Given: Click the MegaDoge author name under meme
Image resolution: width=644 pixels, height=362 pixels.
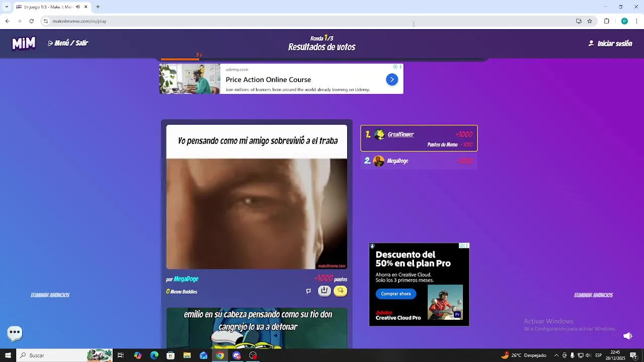Looking at the screenshot, I should (186, 279).
